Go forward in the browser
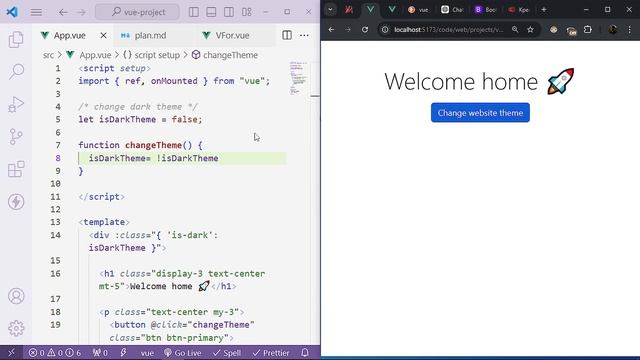This screenshot has width=640, height=360. [348, 29]
